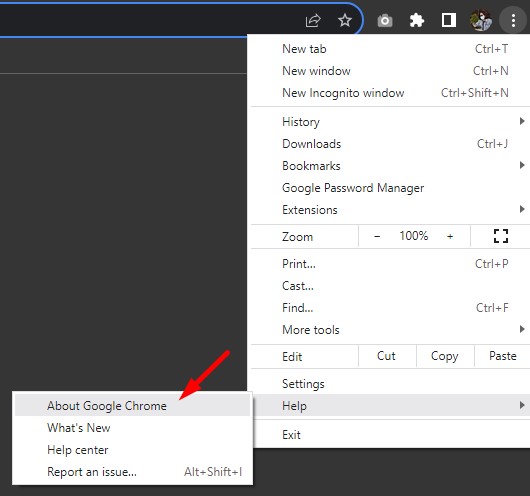
Task: Select Report an issue... entry
Action: tap(132, 472)
